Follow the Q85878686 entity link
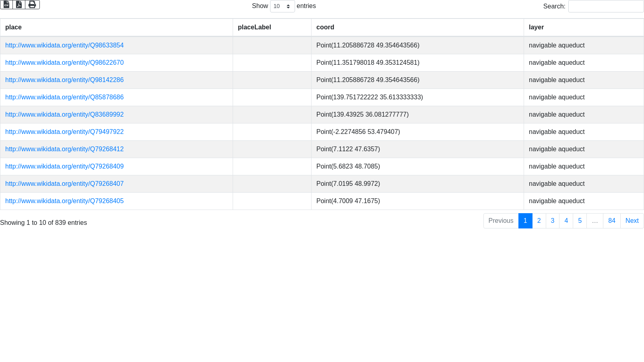The image size is (644, 362). [x=64, y=97]
